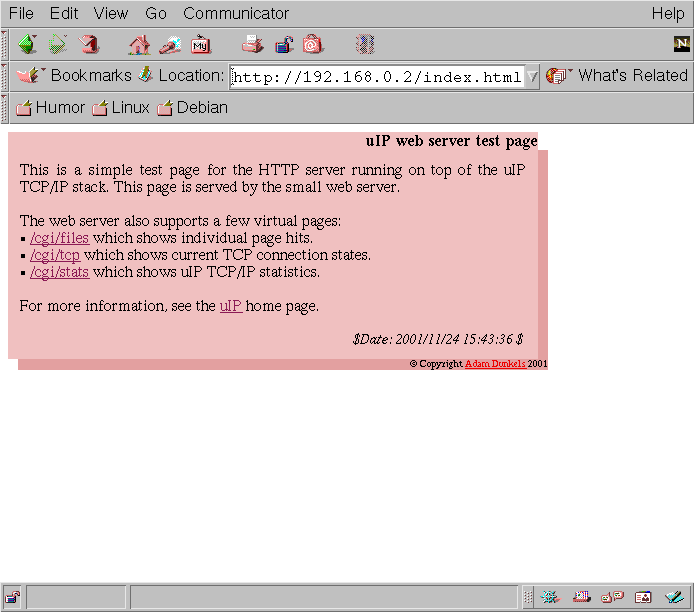
Task: Click the Adam Dunkels copyright link
Action: 495,364
